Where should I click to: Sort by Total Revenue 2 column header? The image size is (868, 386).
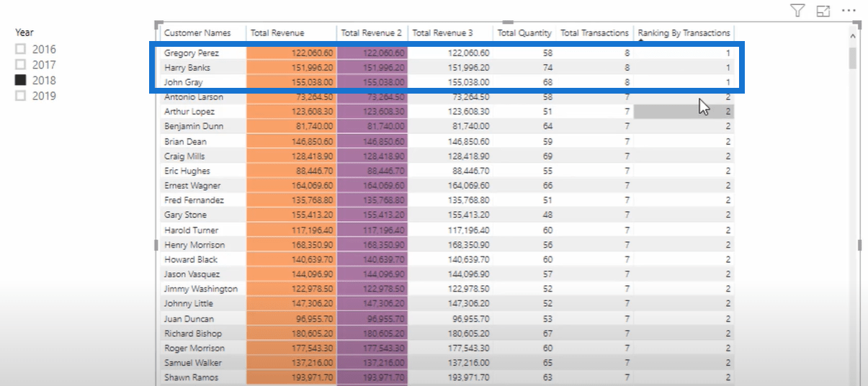370,33
